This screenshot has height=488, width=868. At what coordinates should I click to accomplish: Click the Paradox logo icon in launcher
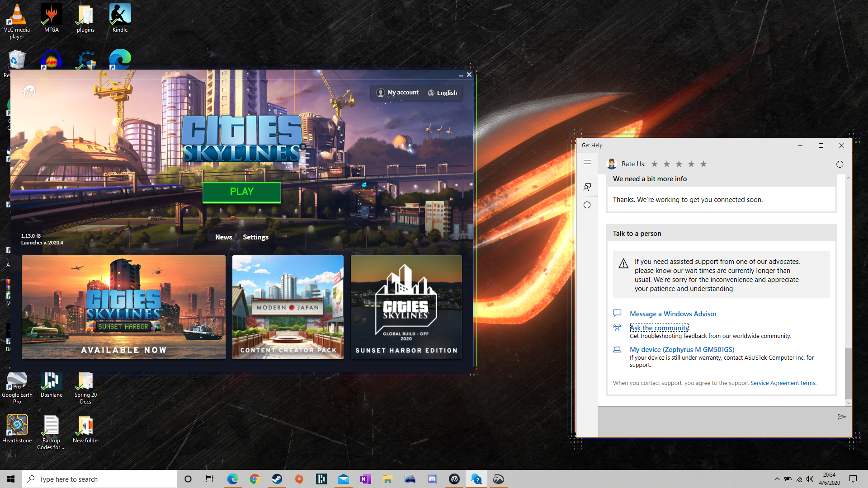[x=29, y=91]
